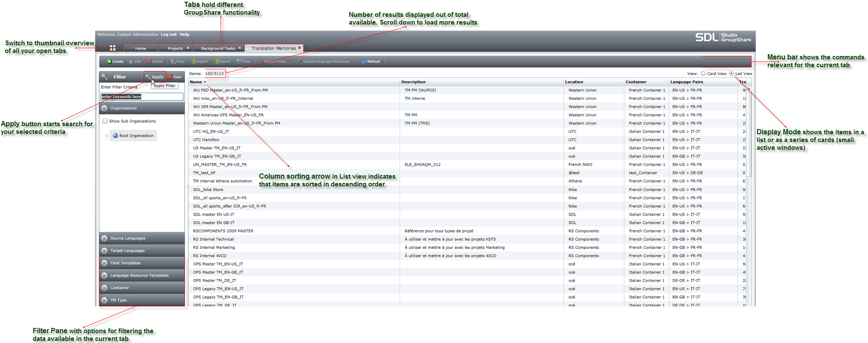The height and width of the screenshot is (343, 868).
Task: Apply the filter criteria
Action: tap(155, 77)
